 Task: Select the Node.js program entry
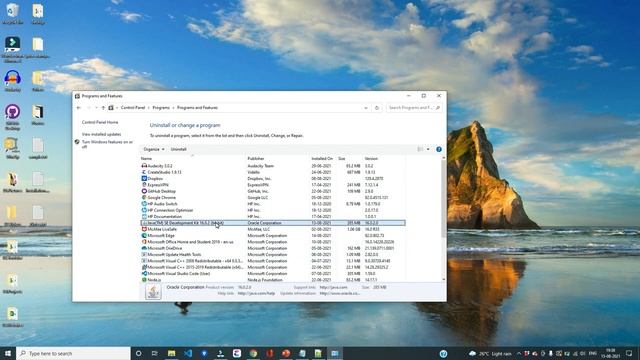click(x=273, y=280)
